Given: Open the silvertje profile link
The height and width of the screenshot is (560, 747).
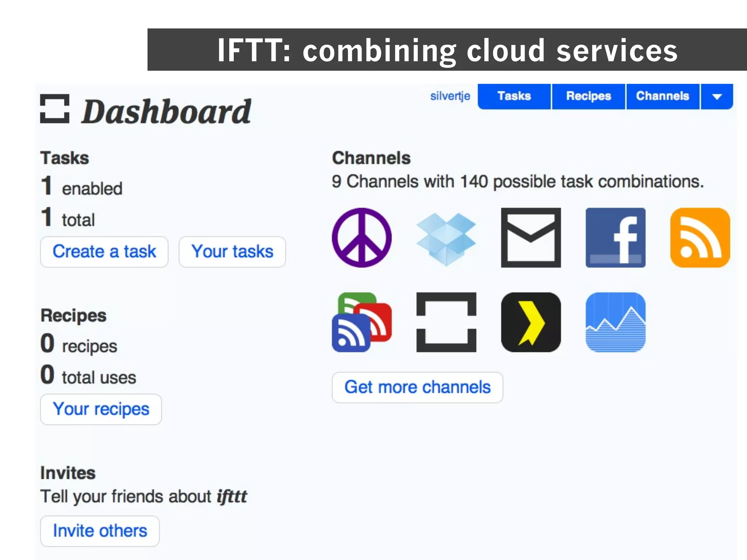Looking at the screenshot, I should pyautogui.click(x=450, y=96).
